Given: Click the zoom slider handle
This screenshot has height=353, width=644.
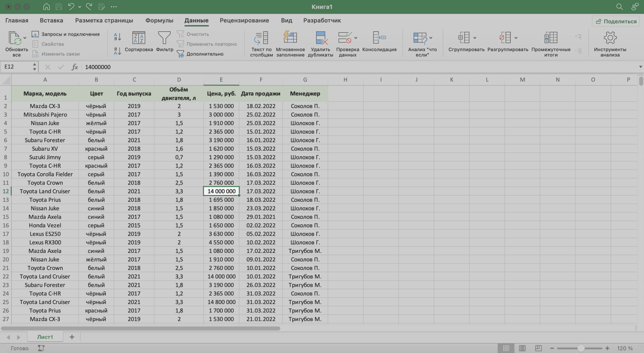Looking at the screenshot, I should (x=581, y=348).
